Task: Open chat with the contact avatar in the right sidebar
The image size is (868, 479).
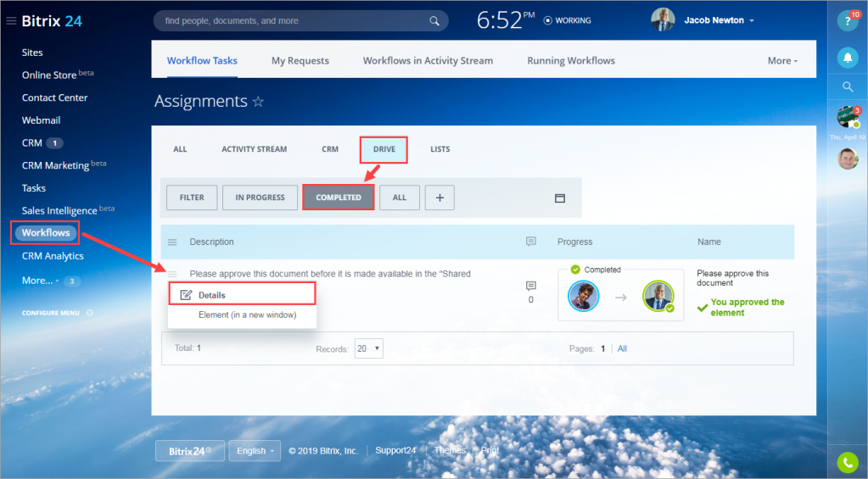Action: point(848,159)
